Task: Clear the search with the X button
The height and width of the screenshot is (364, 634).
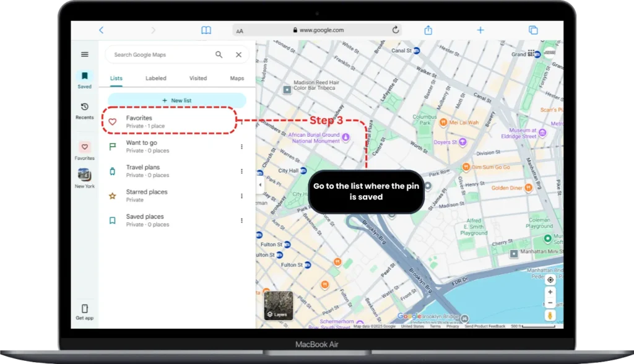Action: pos(238,54)
